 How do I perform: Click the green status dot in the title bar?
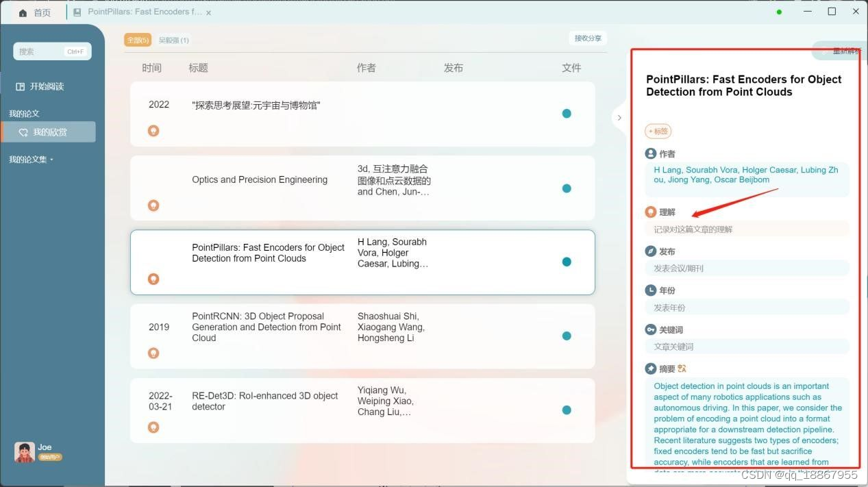779,12
